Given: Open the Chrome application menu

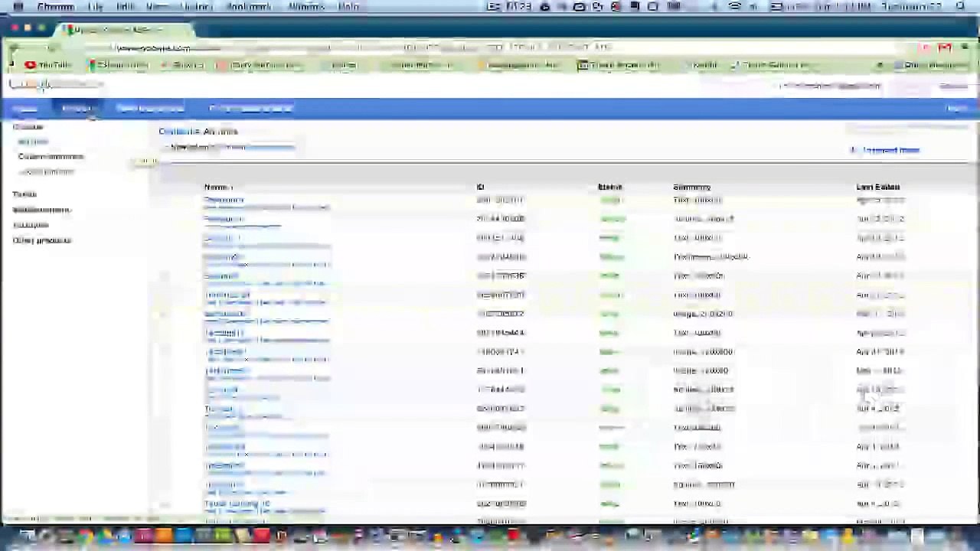Looking at the screenshot, I should [56, 6].
